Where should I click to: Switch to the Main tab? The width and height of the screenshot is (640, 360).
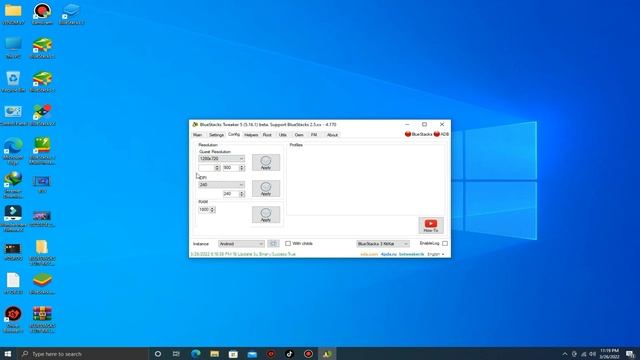click(198, 135)
